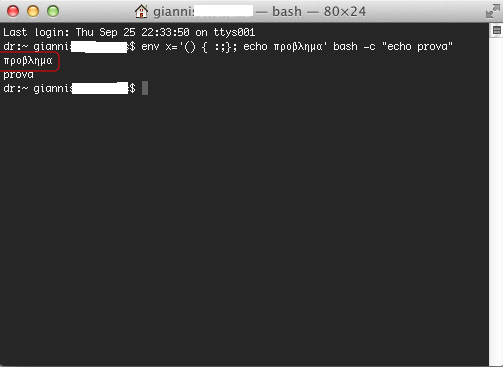Image resolution: width=503 pixels, height=367 pixels.
Task: Click the 'Last login' text at the top
Action: pyautogui.click(x=36, y=32)
